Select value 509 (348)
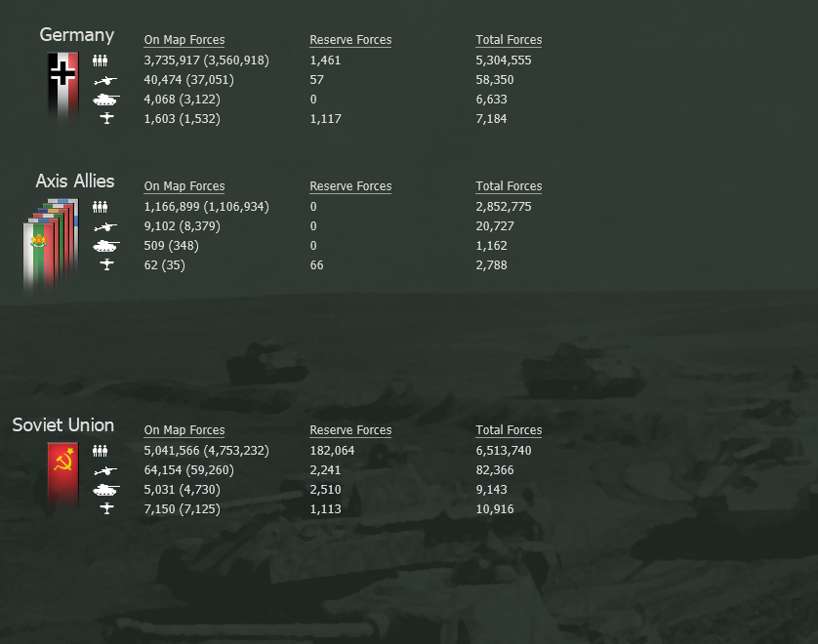 [171, 246]
